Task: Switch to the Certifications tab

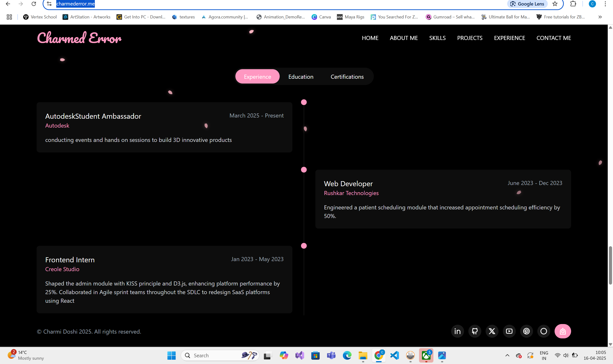Action: 347,77
